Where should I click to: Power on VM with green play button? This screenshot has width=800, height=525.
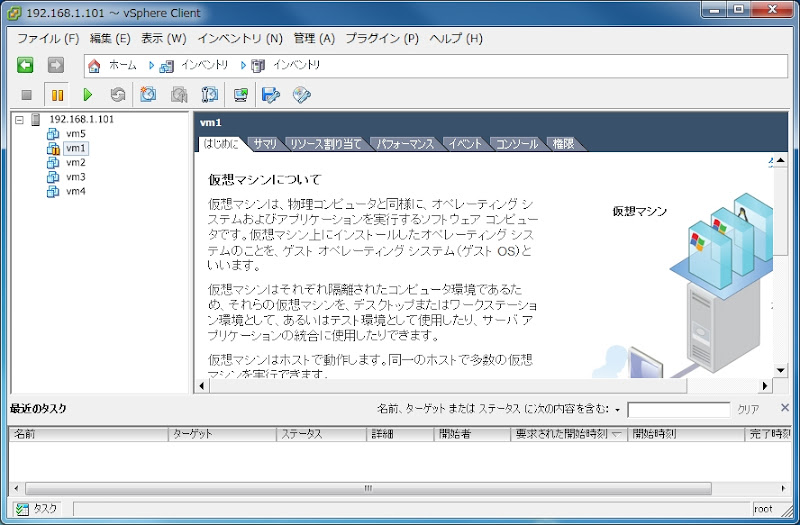pyautogui.click(x=87, y=95)
